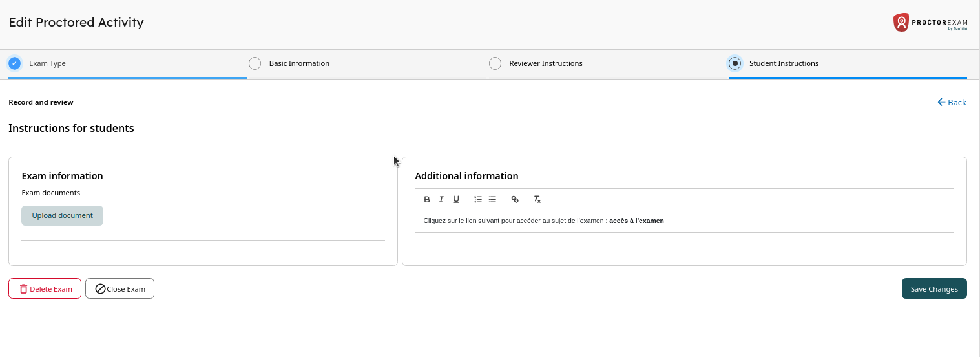Insert a numbered list
This screenshot has height=357, width=980.
[478, 199]
